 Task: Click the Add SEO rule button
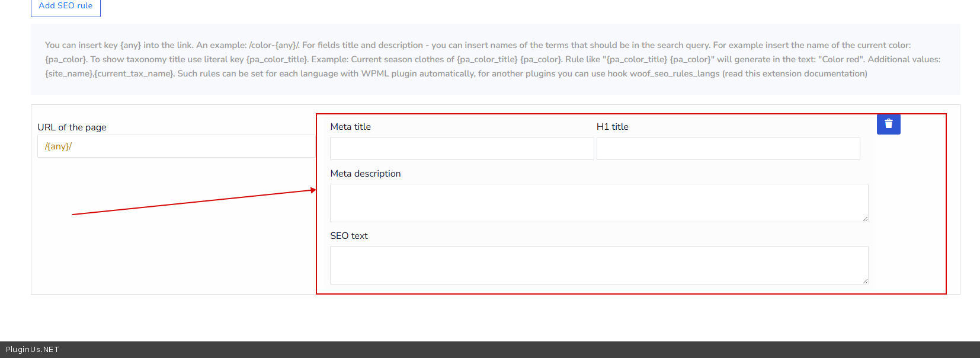[x=66, y=7]
